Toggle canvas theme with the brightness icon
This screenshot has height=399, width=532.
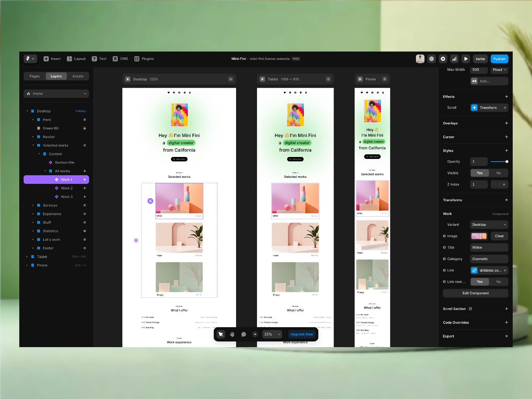255,334
